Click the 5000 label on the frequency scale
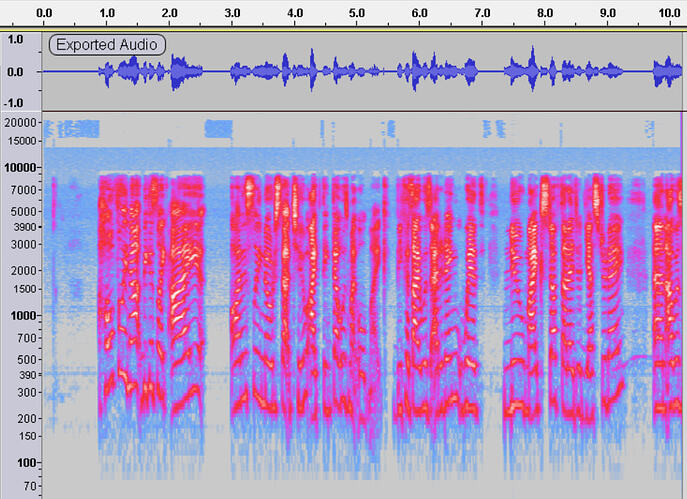This screenshot has width=687, height=499. 23,211
